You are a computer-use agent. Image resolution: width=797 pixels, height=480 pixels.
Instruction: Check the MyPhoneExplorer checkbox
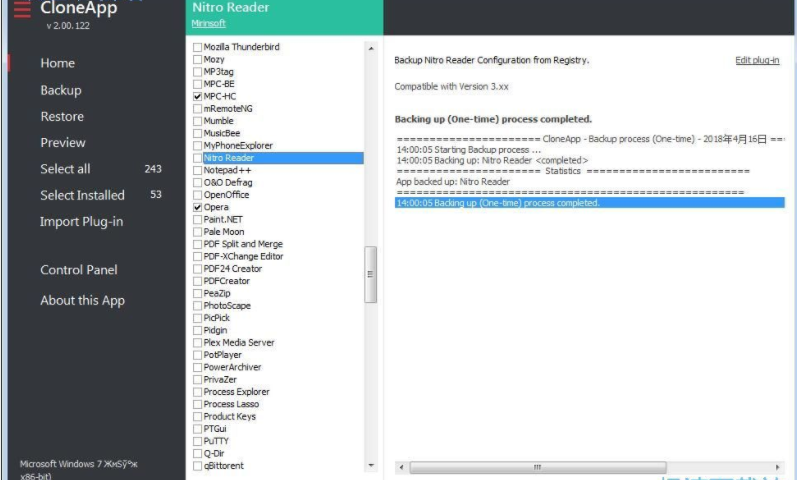[x=198, y=145]
